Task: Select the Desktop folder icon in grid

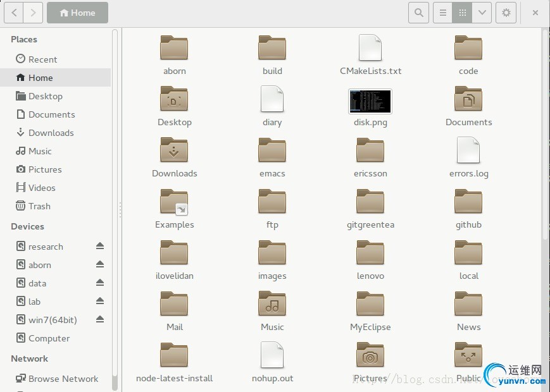Action: coord(174,99)
